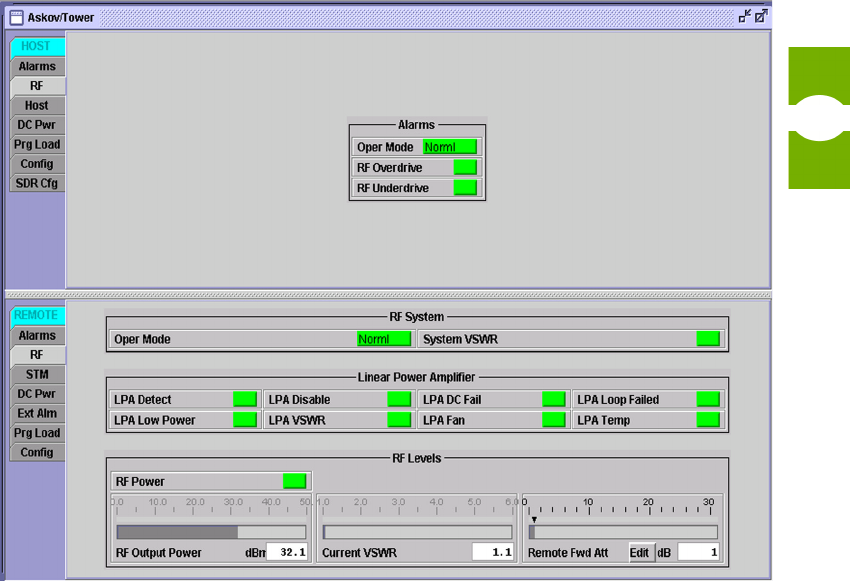Open the Alarms tab under REMOTE
The width and height of the screenshot is (850, 581).
37,335
